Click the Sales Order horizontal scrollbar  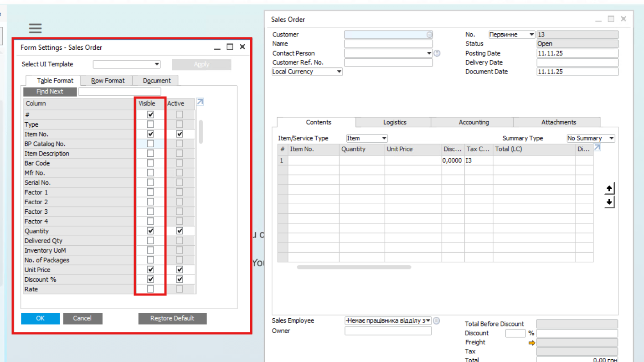(354, 267)
